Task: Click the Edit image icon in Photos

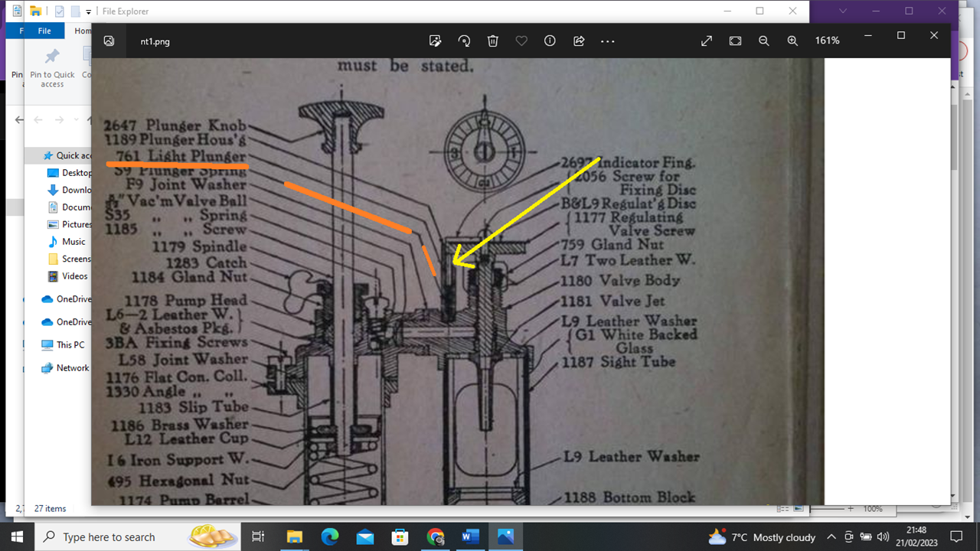Action: (x=436, y=41)
